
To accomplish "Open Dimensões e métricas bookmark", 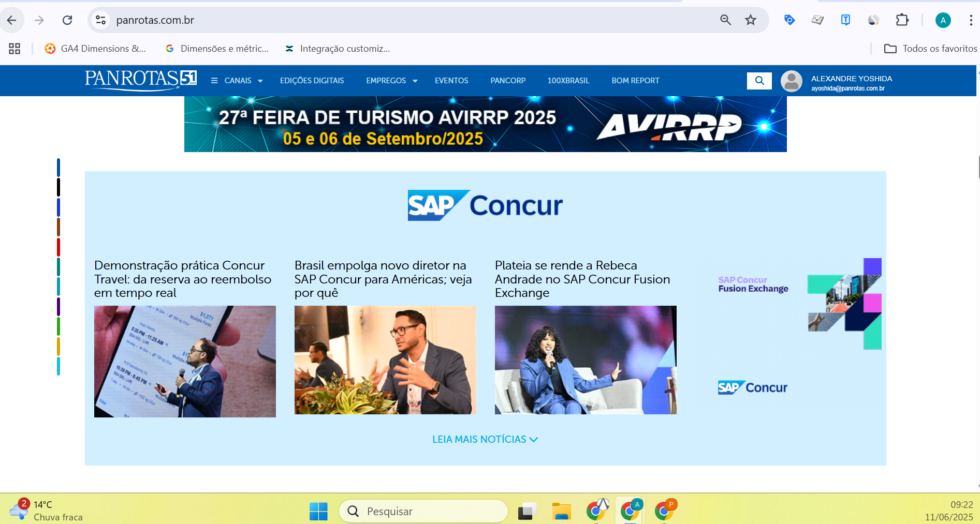I will pyautogui.click(x=217, y=49).
